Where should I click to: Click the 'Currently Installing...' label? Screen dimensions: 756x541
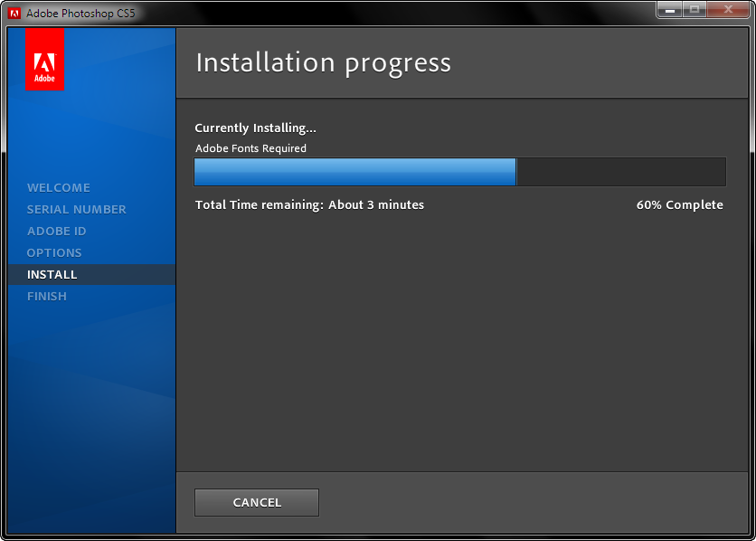point(256,128)
